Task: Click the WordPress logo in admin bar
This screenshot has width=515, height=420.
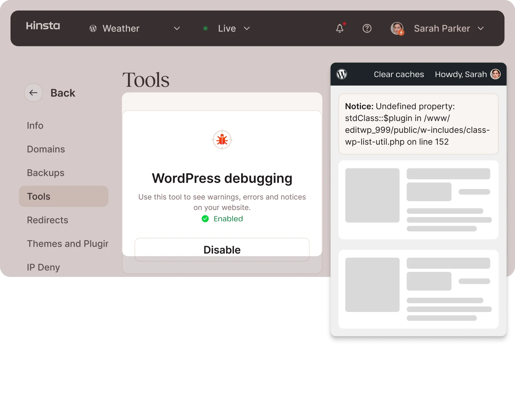Action: [x=342, y=74]
